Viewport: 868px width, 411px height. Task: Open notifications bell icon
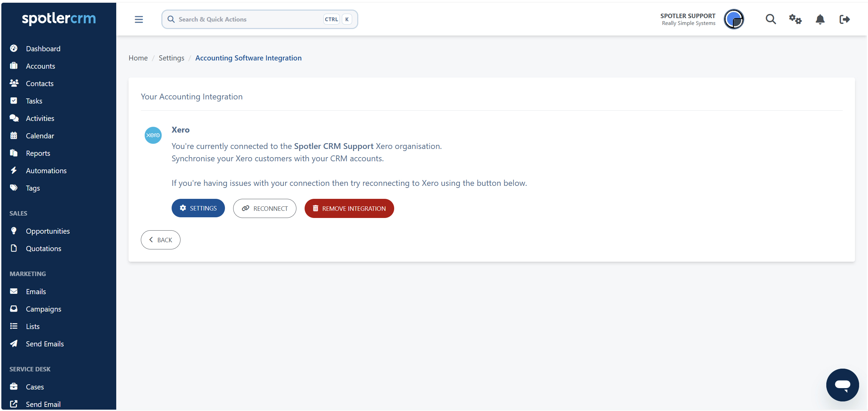[x=820, y=19]
